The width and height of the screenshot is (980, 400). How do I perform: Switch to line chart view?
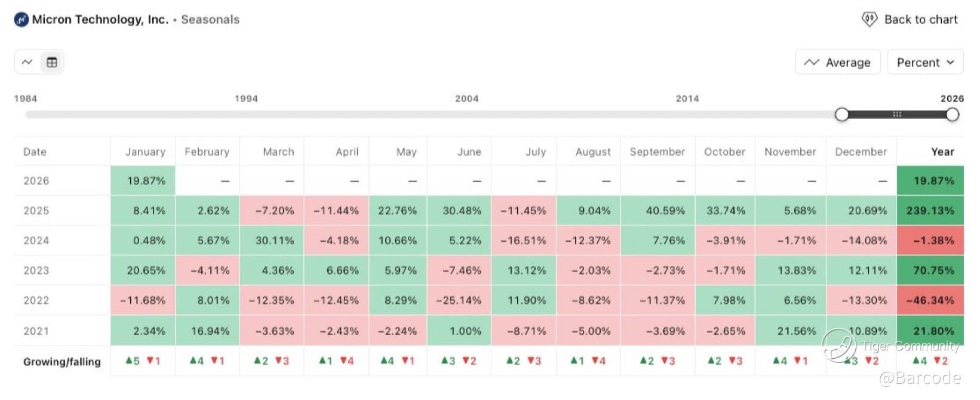click(27, 62)
